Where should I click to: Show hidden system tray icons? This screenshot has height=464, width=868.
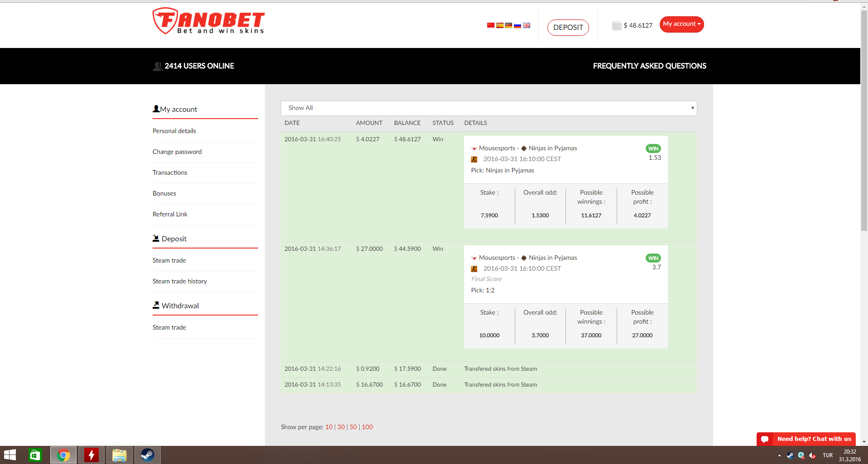(779, 455)
